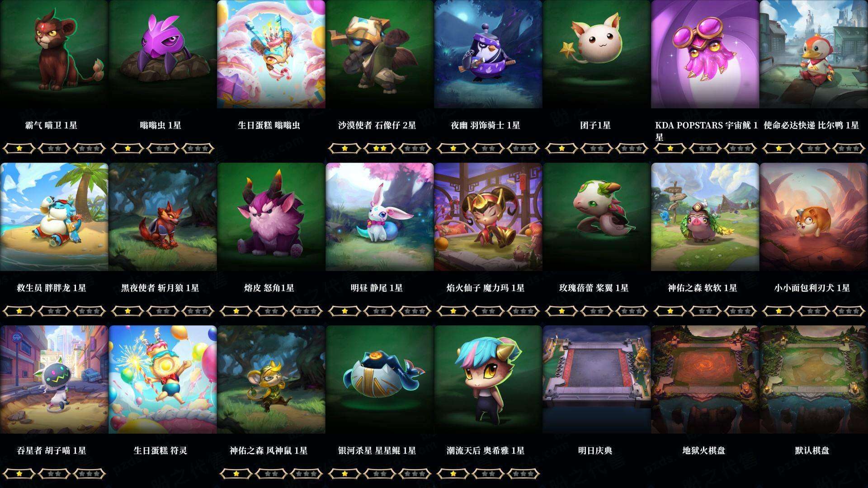Open the 生日蛋糕 嗡嗡虫 birthday cake artwork
The image size is (868, 488).
271,54
